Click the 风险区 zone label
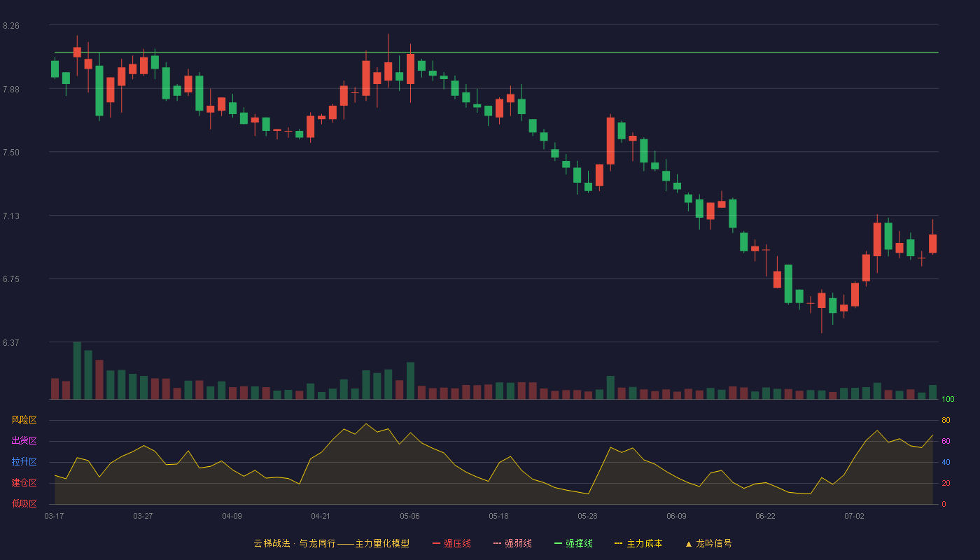 tap(24, 420)
